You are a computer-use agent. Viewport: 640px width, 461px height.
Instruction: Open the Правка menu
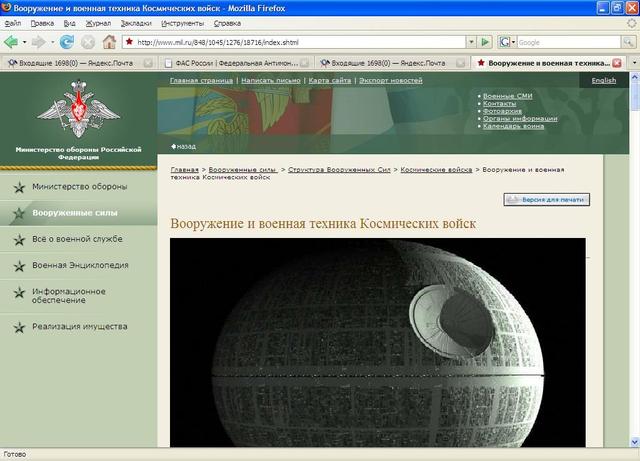click(x=42, y=23)
